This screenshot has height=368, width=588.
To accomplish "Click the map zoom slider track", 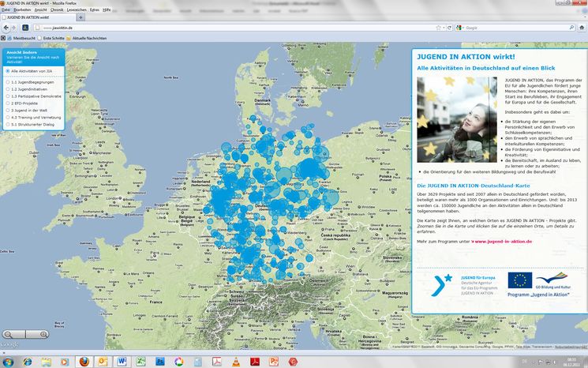I will (x=26, y=334).
